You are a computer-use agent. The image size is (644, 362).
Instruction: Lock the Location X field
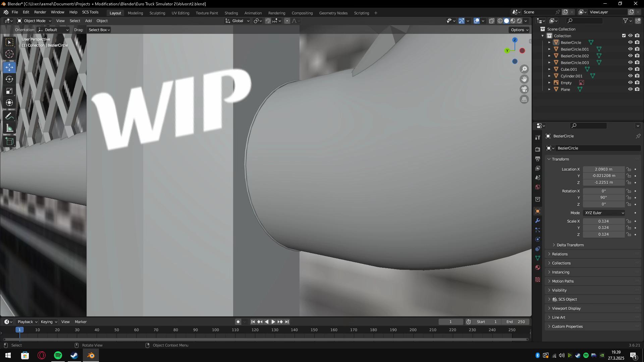(629, 169)
